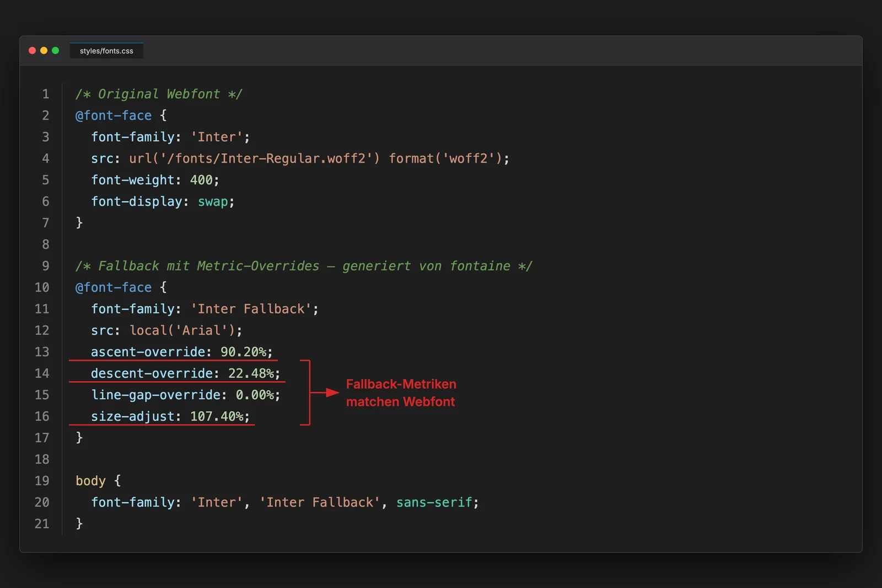Click the font-weight value 400
The width and height of the screenshot is (882, 588).
tap(201, 180)
